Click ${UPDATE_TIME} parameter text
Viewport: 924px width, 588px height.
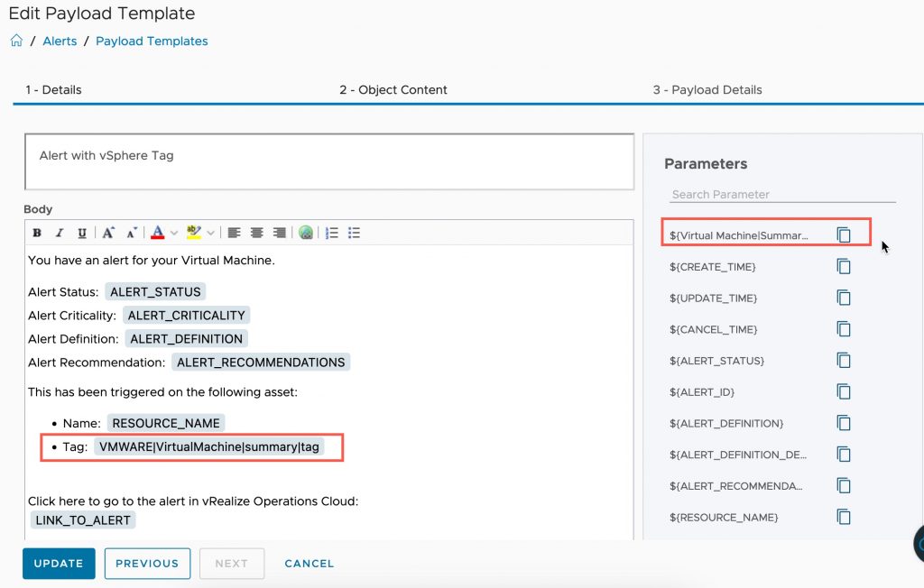point(713,299)
